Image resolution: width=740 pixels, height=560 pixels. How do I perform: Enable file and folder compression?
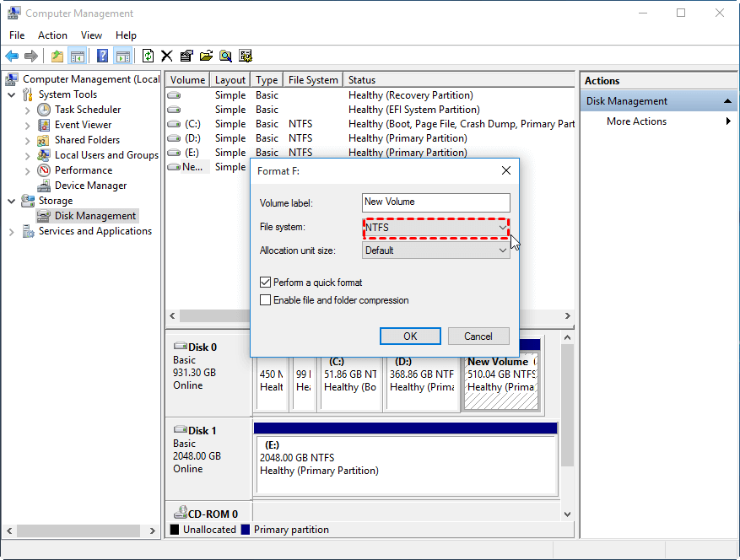click(x=265, y=299)
